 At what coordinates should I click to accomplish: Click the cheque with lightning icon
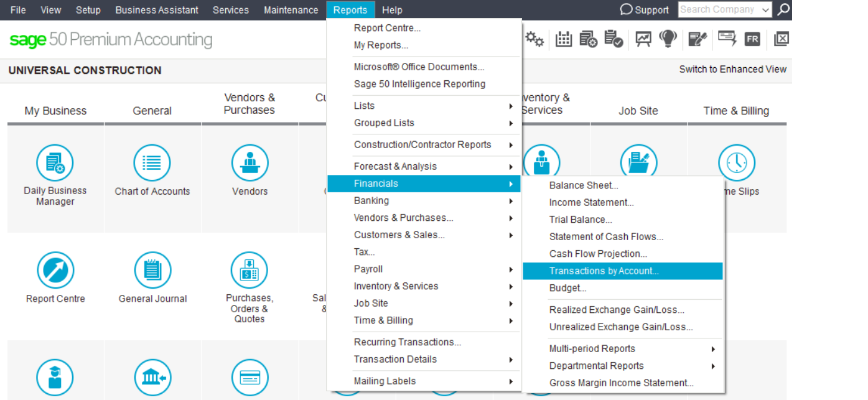click(727, 39)
